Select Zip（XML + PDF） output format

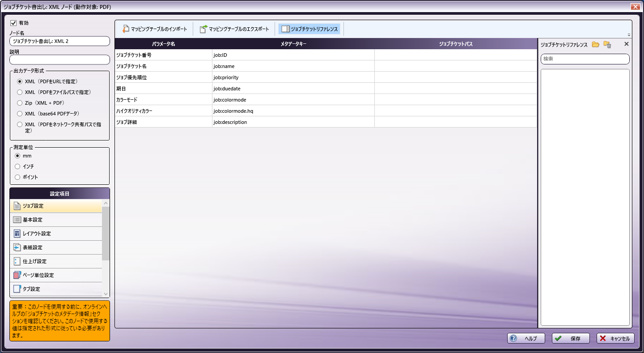click(19, 103)
